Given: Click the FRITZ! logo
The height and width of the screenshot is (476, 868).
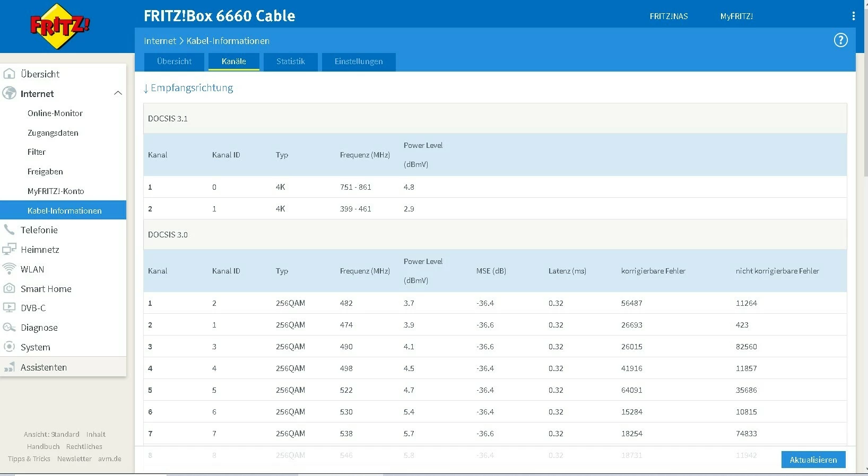Looking at the screenshot, I should tap(60, 27).
